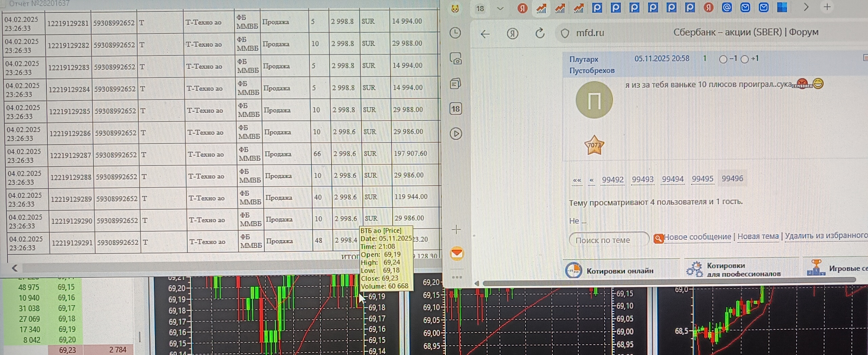868x355 pixels.
Task: Select the trade number cell 12219129287
Action: pos(71,155)
